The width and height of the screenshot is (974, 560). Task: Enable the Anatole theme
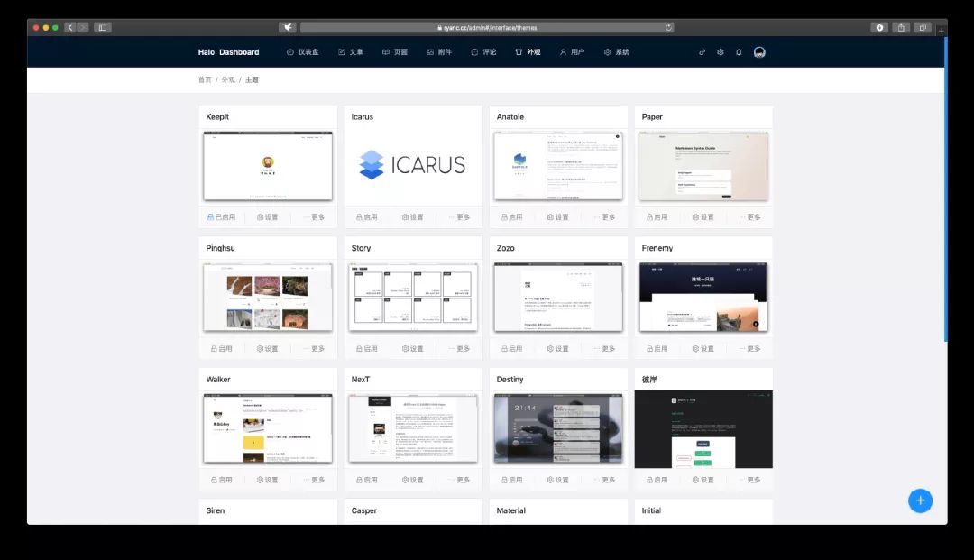[x=512, y=217]
